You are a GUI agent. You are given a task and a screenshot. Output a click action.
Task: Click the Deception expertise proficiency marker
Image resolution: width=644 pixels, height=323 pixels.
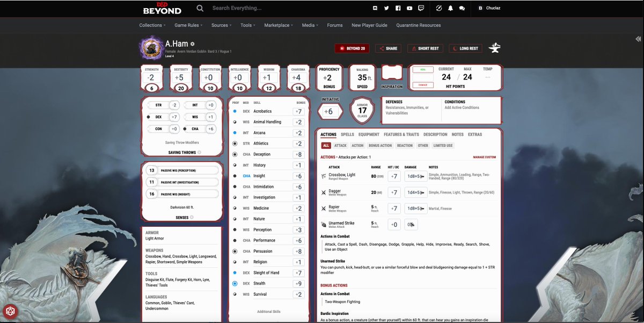(x=235, y=154)
